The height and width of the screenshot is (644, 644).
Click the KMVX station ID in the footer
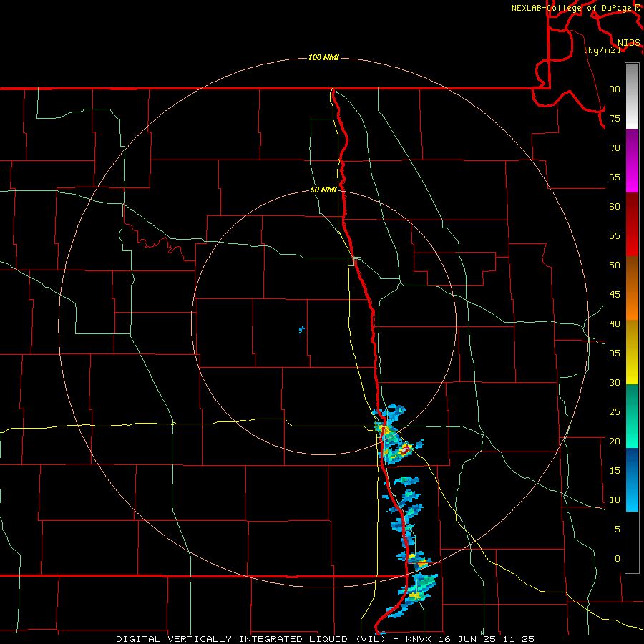[419, 639]
